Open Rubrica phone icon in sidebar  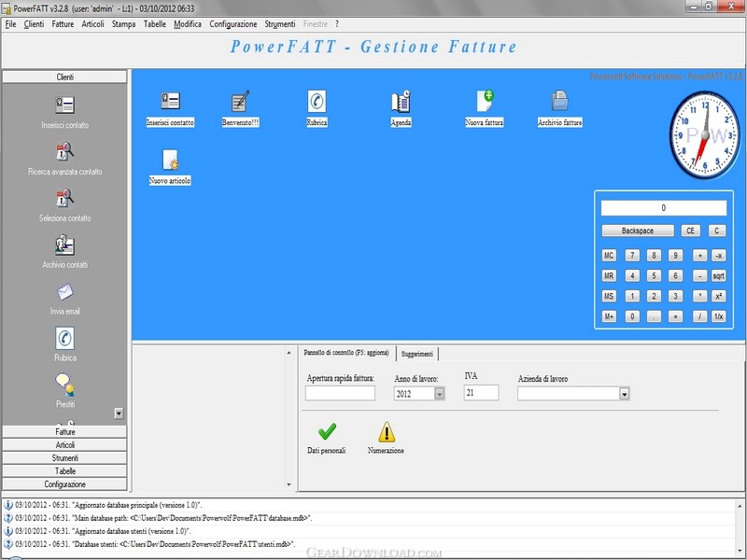click(64, 338)
